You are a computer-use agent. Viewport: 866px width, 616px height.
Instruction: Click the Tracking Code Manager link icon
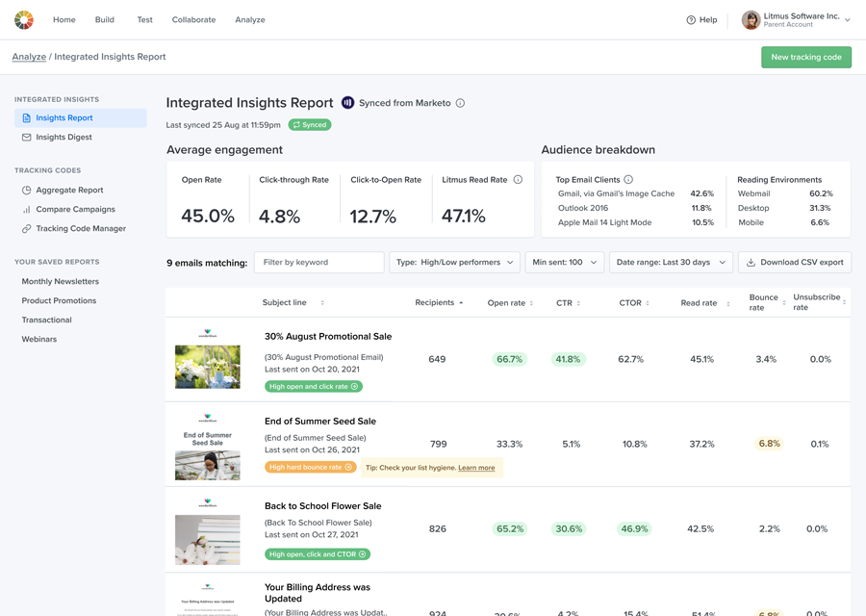click(x=27, y=229)
